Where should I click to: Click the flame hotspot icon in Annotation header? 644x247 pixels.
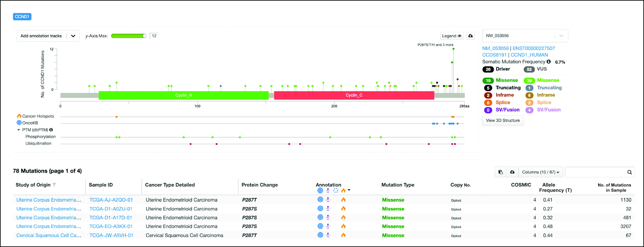[x=343, y=190]
